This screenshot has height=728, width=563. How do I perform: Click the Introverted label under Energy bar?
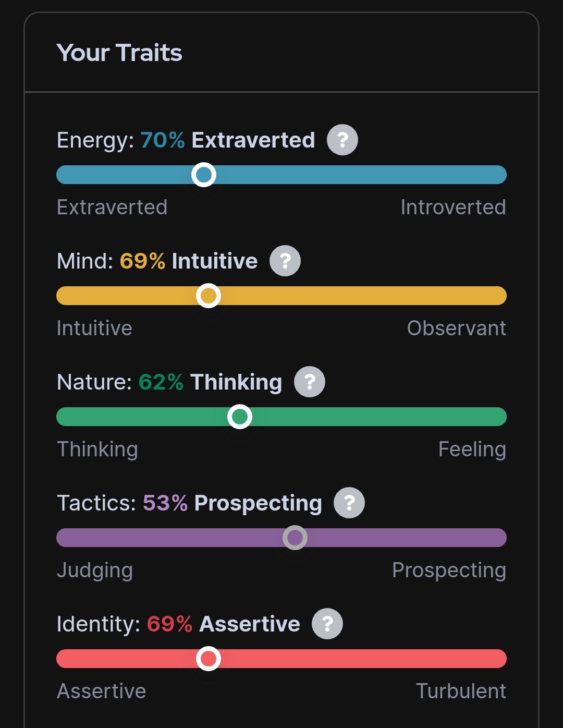453,208
